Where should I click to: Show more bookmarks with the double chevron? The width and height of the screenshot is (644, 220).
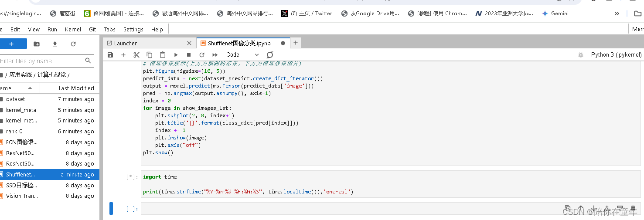pos(617,14)
